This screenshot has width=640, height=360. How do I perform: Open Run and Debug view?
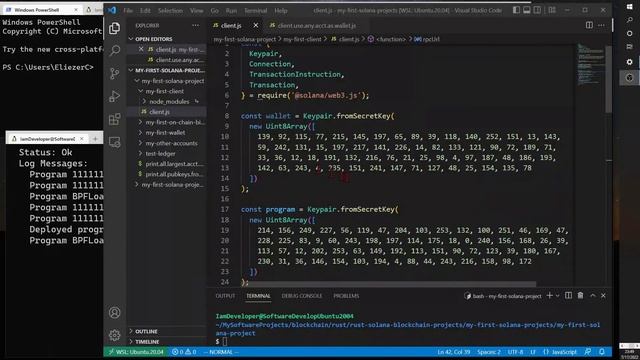click(x=115, y=96)
